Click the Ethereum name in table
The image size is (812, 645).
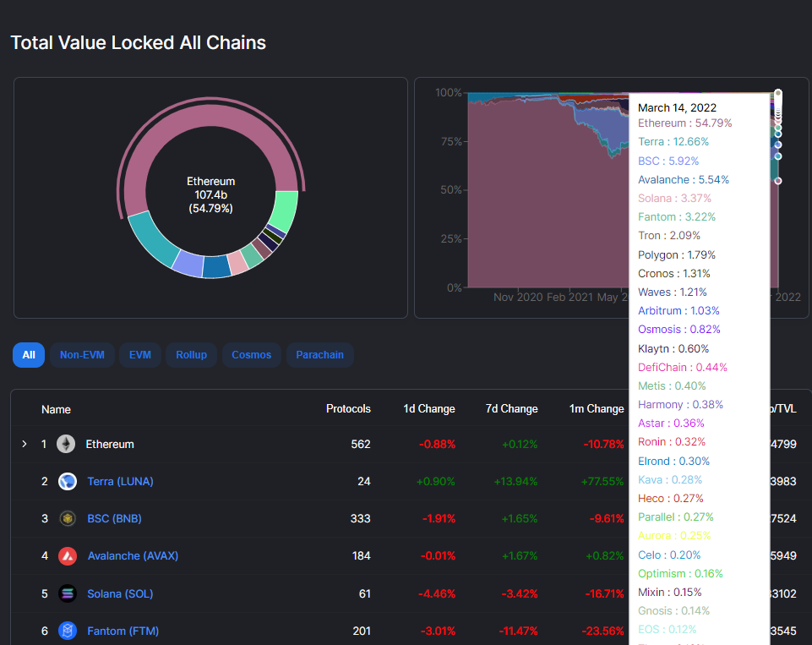(110, 444)
